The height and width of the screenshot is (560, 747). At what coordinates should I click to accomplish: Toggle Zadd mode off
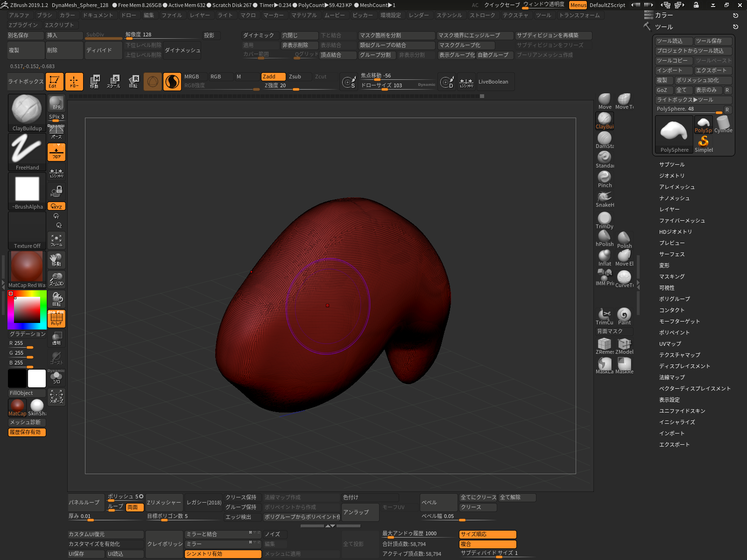(273, 77)
